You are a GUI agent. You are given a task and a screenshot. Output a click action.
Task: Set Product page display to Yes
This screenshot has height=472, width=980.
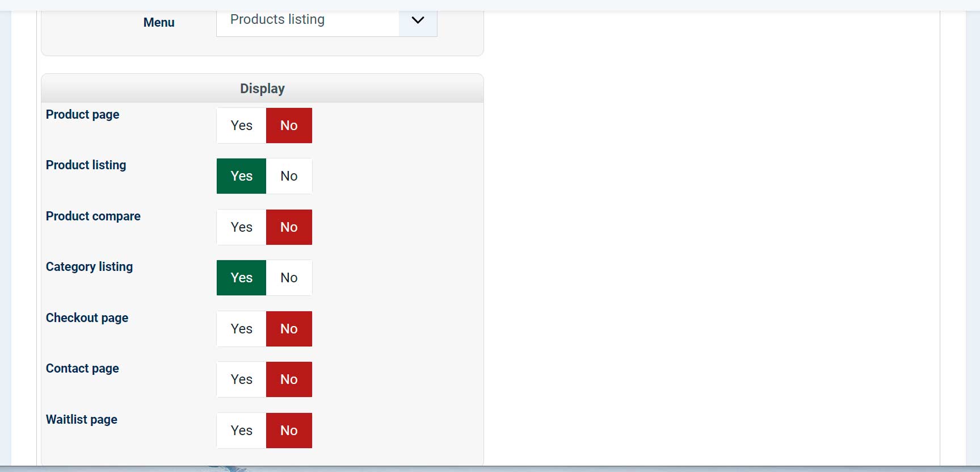pyautogui.click(x=241, y=126)
